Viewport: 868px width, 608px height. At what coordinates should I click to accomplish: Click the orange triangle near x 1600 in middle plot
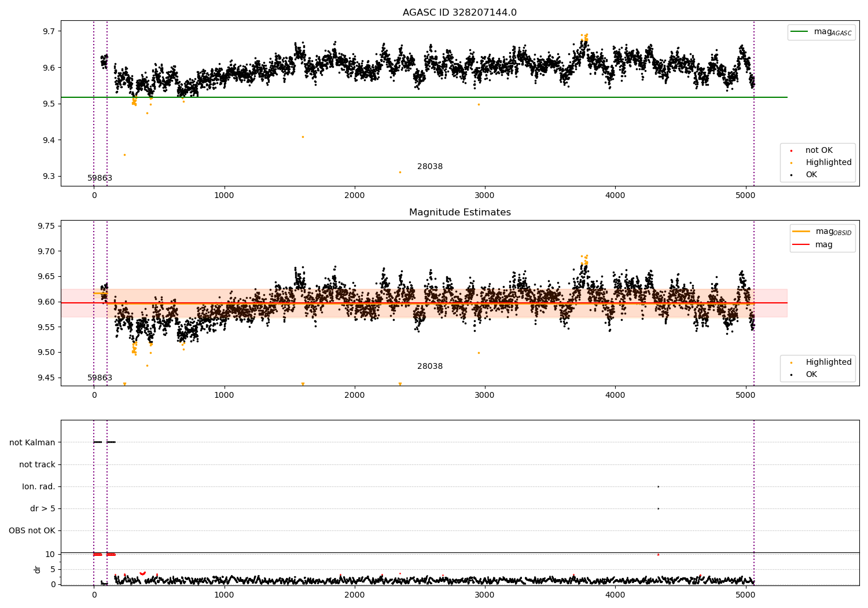click(x=303, y=384)
